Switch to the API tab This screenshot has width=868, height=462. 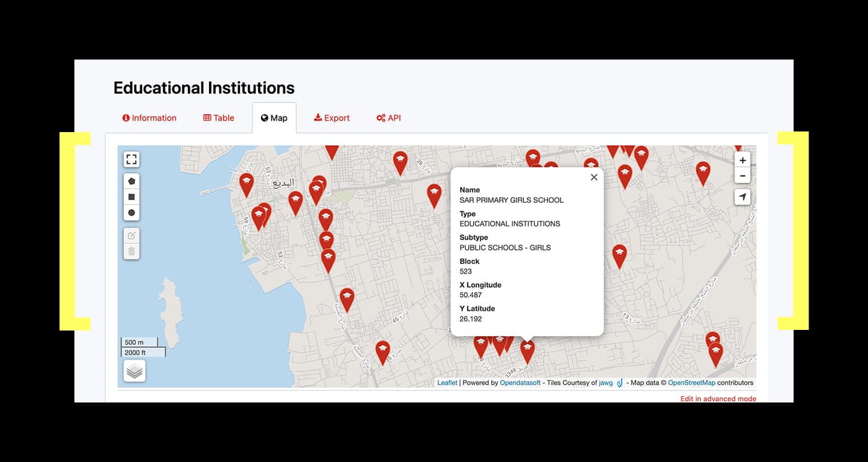[389, 118]
